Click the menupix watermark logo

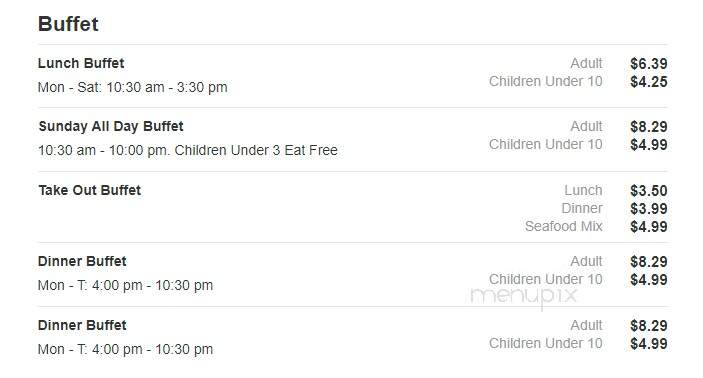(524, 296)
